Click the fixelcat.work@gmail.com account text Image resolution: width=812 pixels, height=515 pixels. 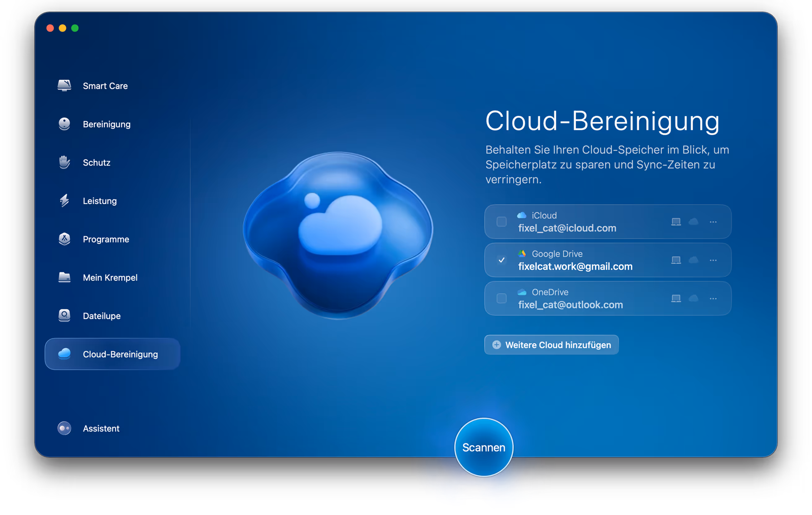(x=575, y=267)
